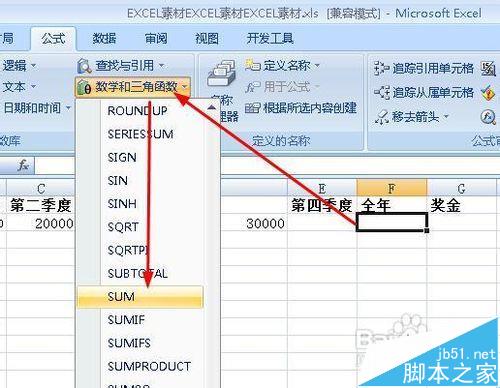Click inside the formula bar

[360, 165]
